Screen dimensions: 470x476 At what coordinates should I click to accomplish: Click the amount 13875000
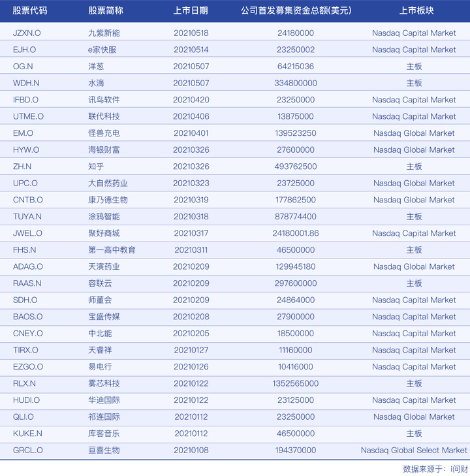click(x=296, y=117)
